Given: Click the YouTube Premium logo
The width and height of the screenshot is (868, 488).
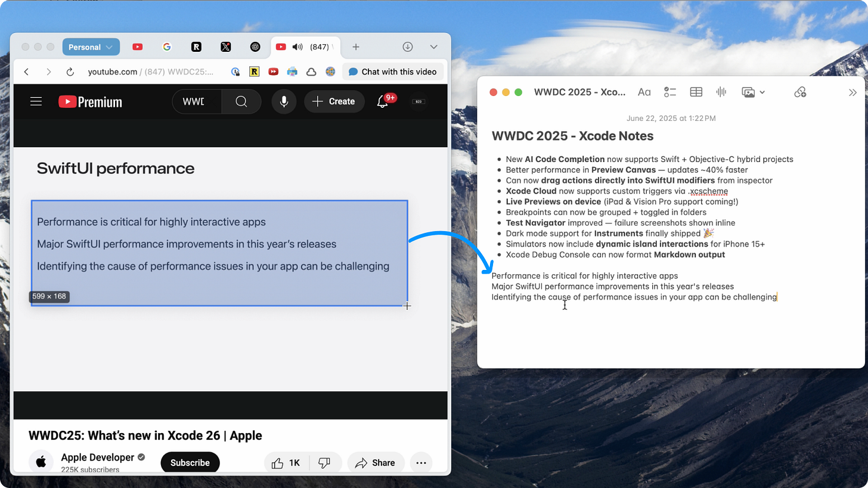Looking at the screenshot, I should click(x=90, y=102).
